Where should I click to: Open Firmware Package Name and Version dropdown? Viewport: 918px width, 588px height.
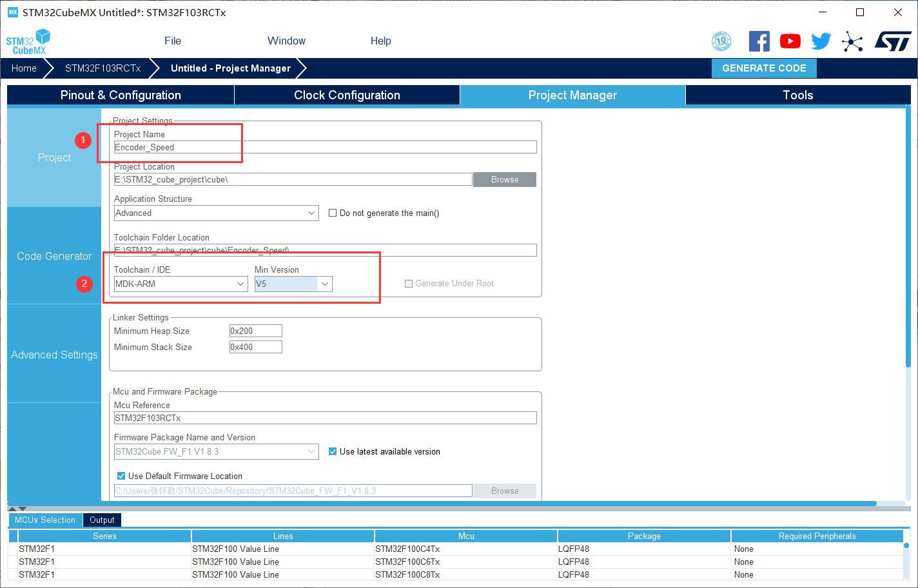point(216,451)
